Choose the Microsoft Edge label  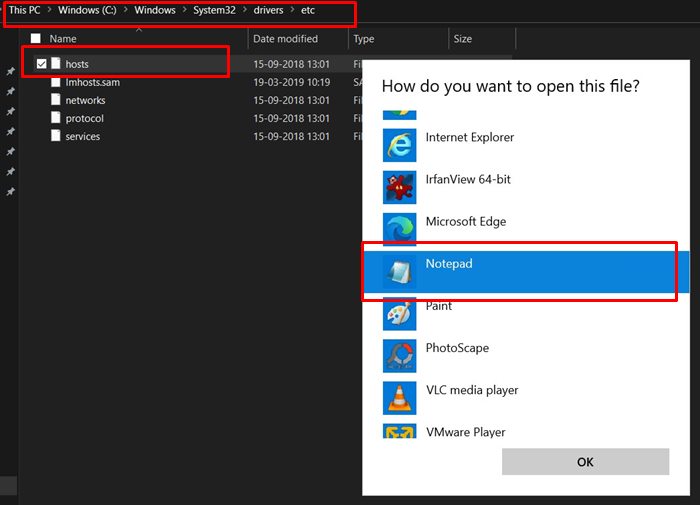coord(466,221)
